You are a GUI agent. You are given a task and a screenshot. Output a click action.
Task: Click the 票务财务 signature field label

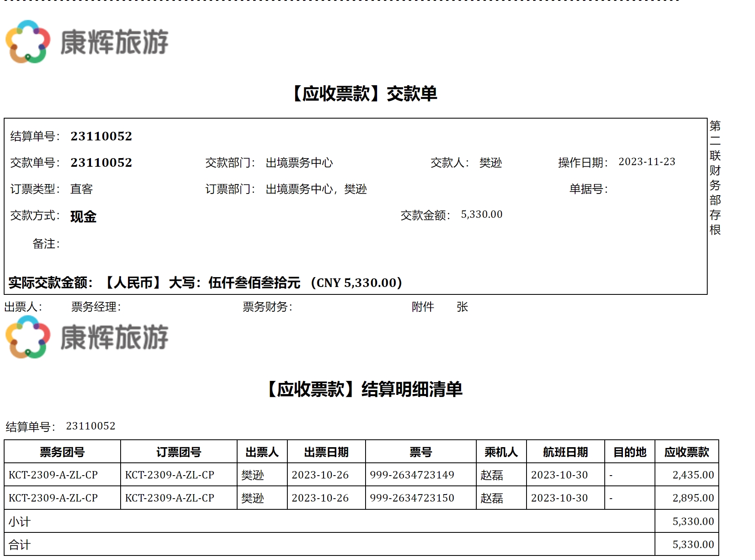(267, 307)
